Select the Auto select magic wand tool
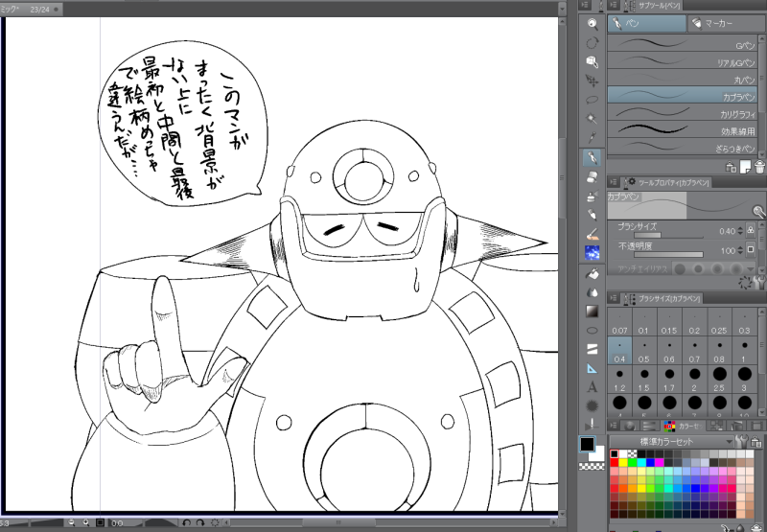The height and width of the screenshot is (532, 767). click(x=593, y=119)
